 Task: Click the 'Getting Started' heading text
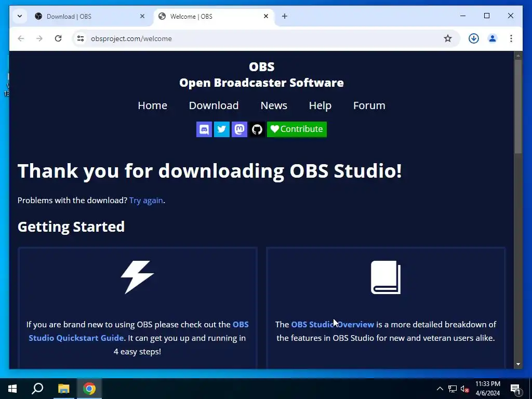(71, 227)
